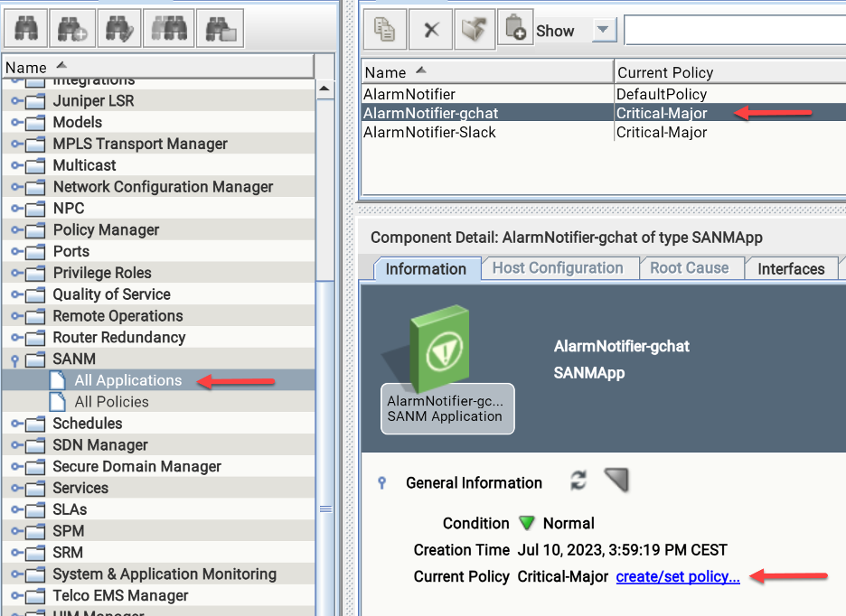Select All Policies under SANM

click(111, 402)
